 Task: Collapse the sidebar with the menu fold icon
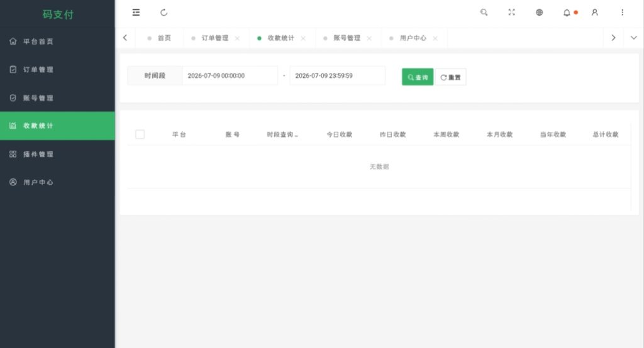click(x=136, y=13)
